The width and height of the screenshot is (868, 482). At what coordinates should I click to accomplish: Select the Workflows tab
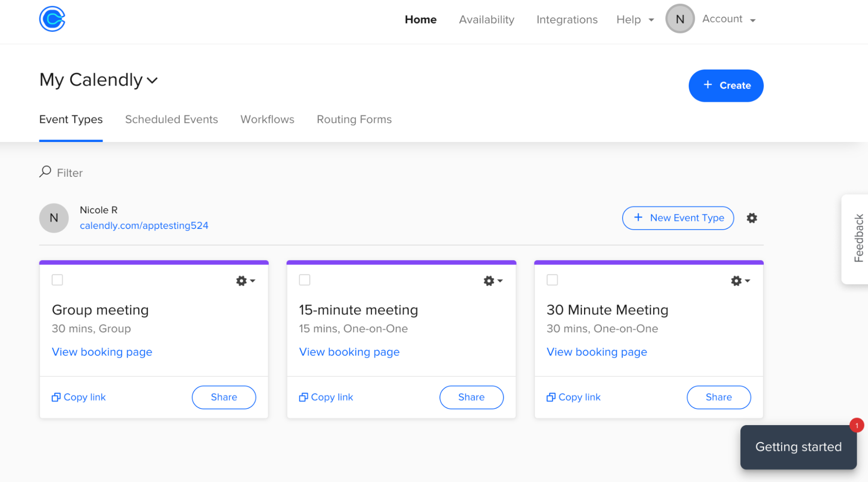click(267, 119)
